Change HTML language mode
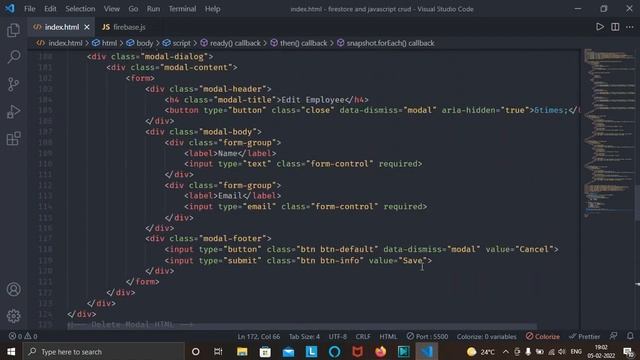The image size is (640, 360). click(388, 336)
